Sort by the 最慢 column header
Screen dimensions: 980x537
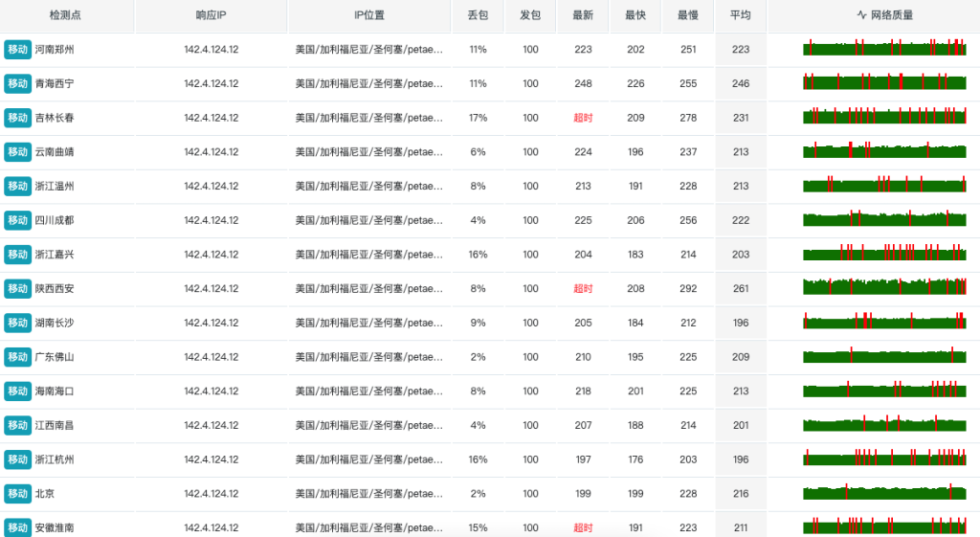[687, 15]
